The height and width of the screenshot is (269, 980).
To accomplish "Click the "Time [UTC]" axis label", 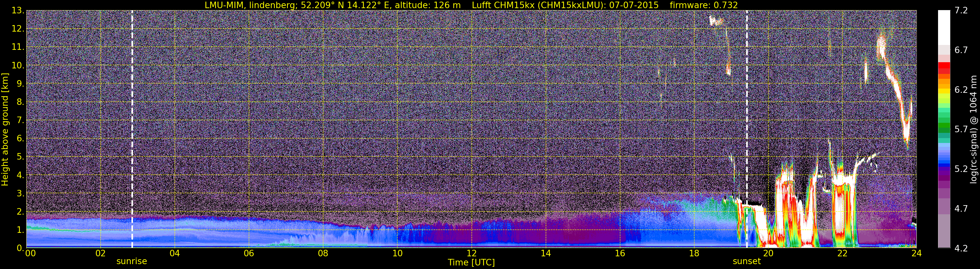I will point(471,262).
